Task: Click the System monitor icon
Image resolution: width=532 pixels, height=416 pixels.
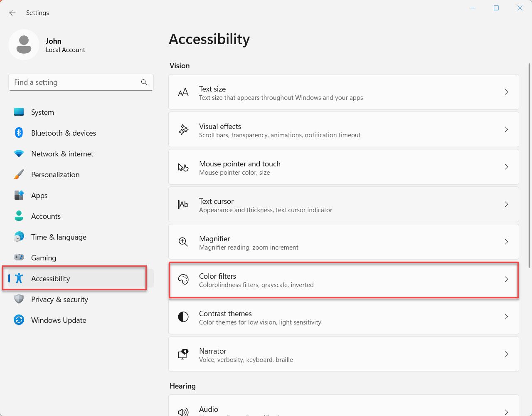Action: tap(19, 112)
